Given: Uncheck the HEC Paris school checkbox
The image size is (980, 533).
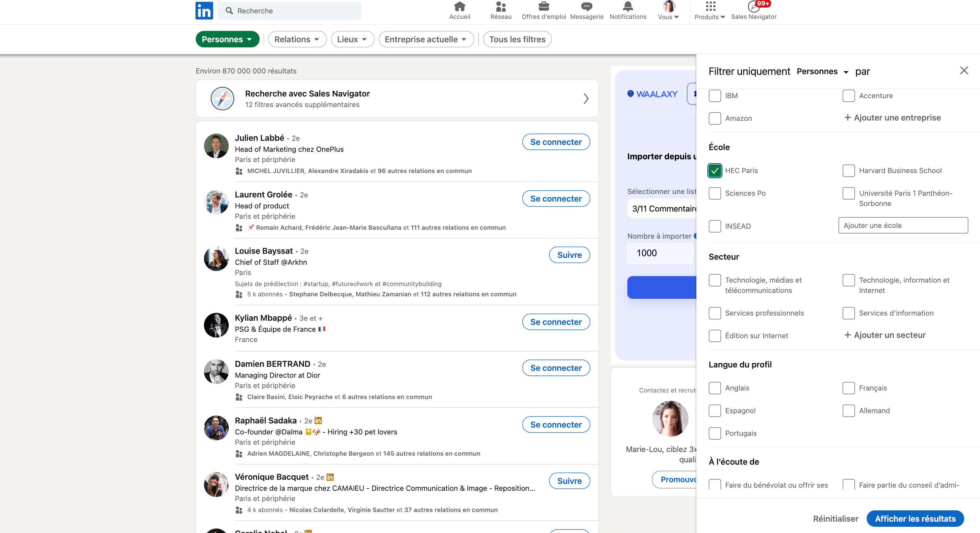Looking at the screenshot, I should click(715, 170).
